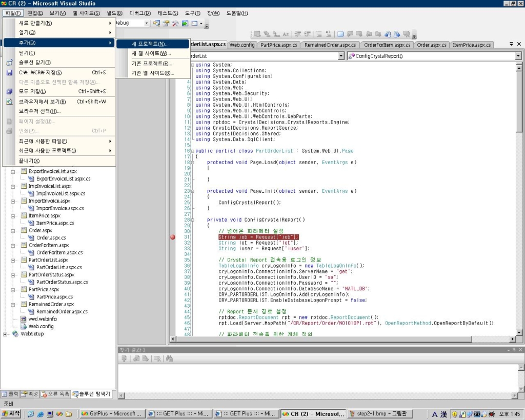Click the binoculars find icon in results pane

(x=169, y=358)
